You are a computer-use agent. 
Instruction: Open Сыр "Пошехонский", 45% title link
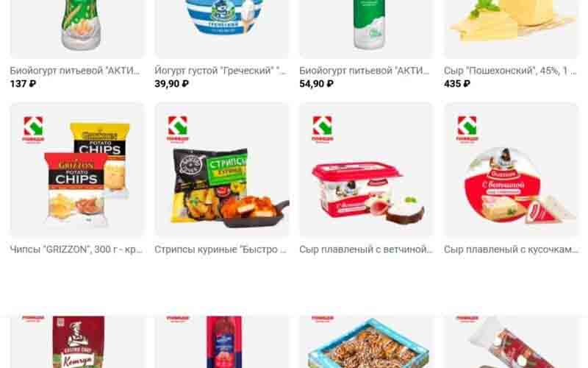click(x=510, y=71)
